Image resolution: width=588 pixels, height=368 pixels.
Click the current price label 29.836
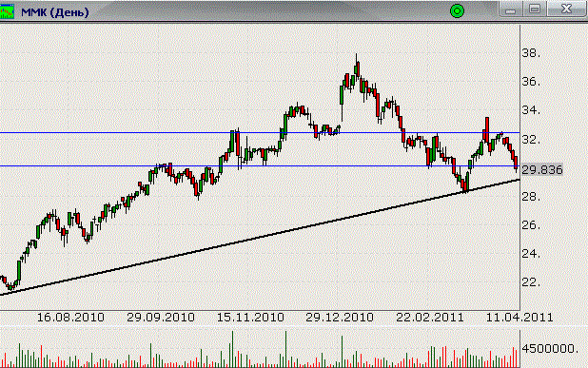pos(542,170)
